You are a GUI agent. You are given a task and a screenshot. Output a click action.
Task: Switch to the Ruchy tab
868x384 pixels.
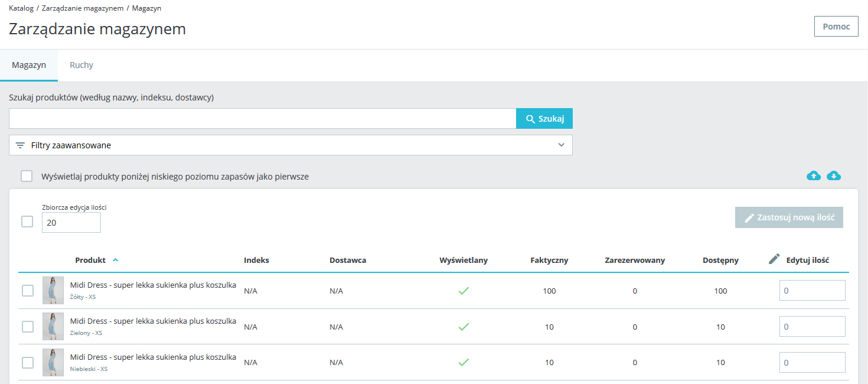pos(81,65)
